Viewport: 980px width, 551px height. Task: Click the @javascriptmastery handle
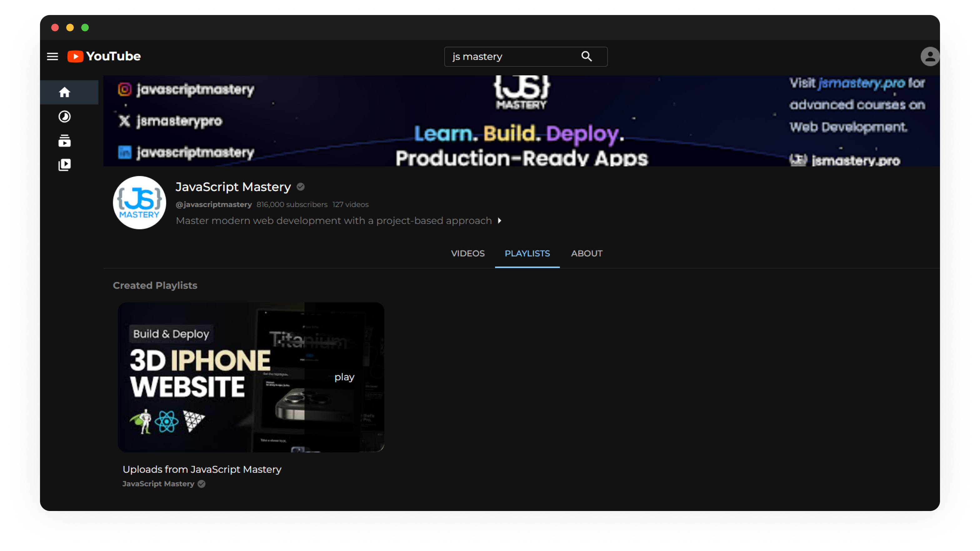pyautogui.click(x=214, y=205)
